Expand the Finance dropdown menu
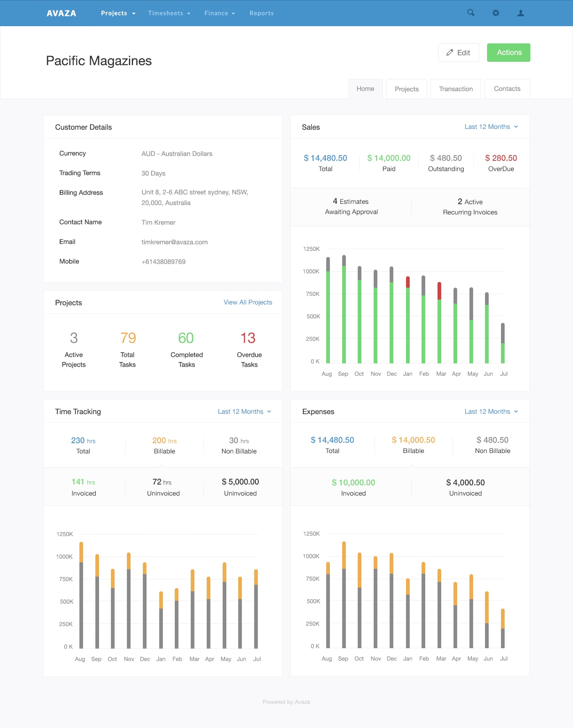Image resolution: width=573 pixels, height=728 pixels. pos(219,13)
